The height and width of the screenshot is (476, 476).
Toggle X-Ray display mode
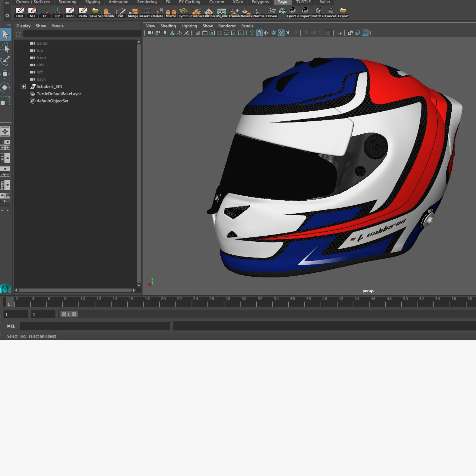click(350, 33)
